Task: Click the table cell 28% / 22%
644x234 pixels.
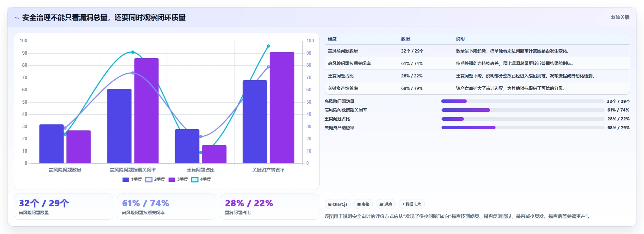Action: click(412, 76)
